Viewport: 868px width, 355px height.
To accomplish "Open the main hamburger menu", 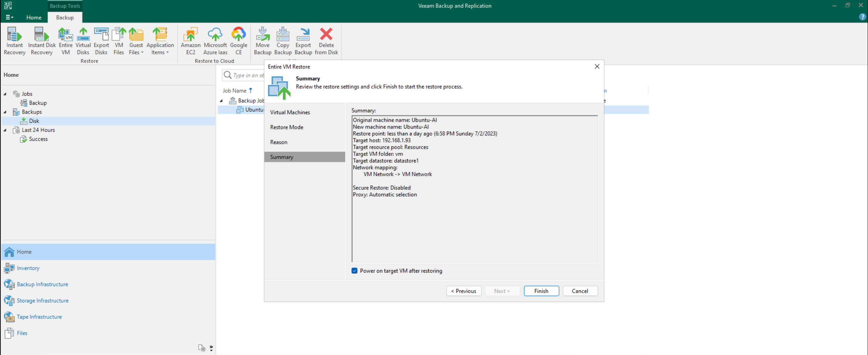I will (x=10, y=17).
